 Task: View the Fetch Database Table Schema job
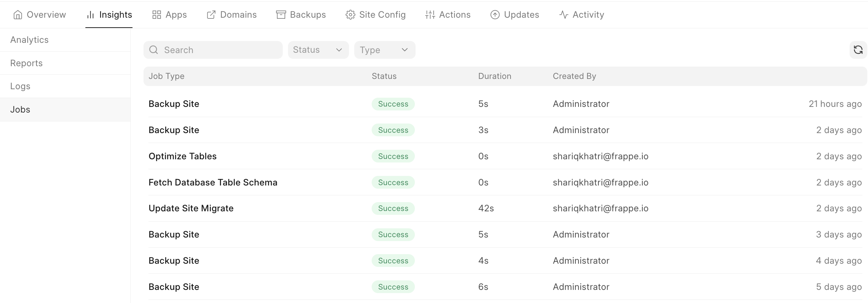tap(213, 183)
